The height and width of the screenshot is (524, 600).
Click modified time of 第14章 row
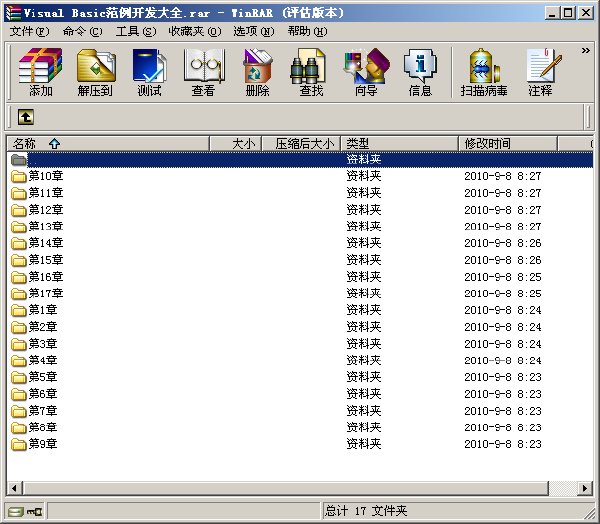click(x=503, y=243)
